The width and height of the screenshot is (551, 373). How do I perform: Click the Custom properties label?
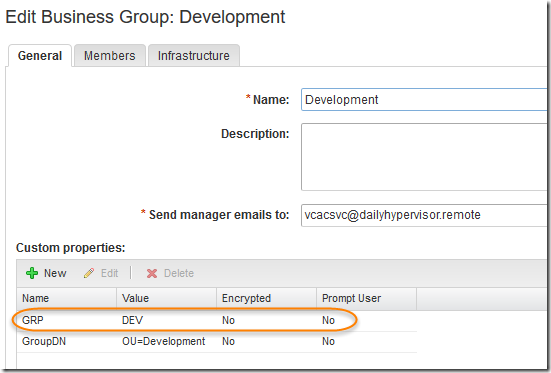pyautogui.click(x=71, y=248)
